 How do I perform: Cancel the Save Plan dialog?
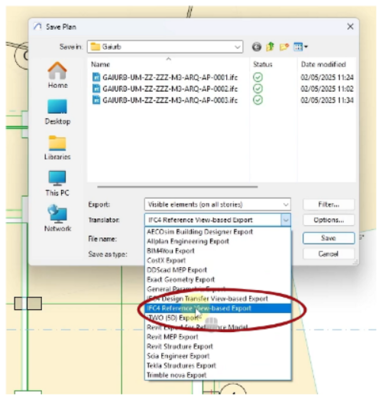pos(329,254)
